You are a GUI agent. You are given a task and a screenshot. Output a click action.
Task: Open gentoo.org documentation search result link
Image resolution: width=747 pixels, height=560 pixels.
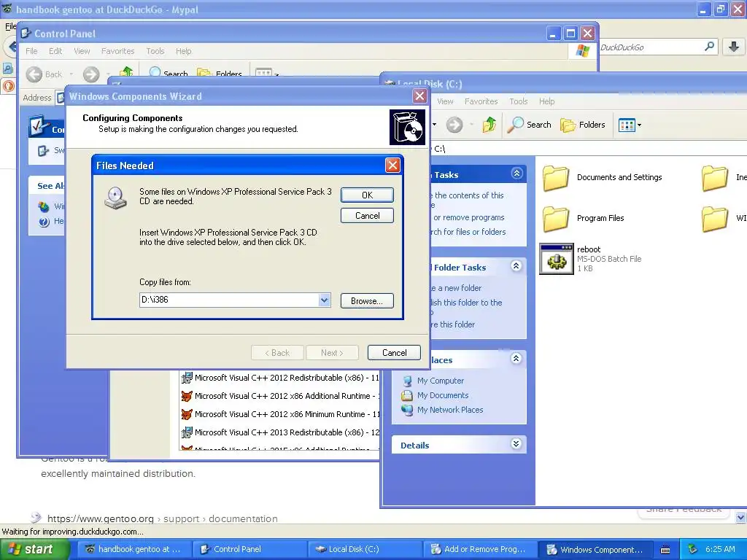click(162, 518)
